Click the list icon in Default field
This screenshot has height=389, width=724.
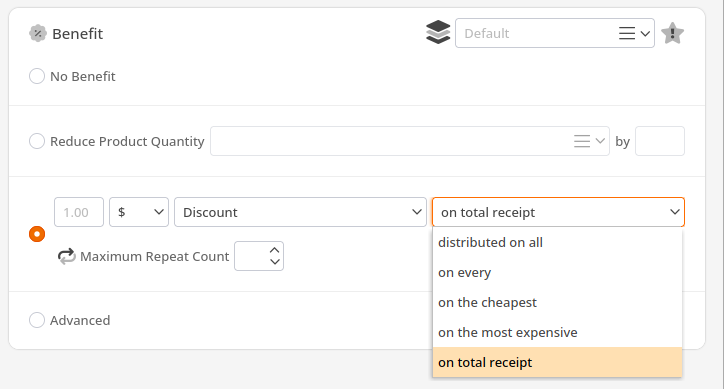(x=627, y=33)
